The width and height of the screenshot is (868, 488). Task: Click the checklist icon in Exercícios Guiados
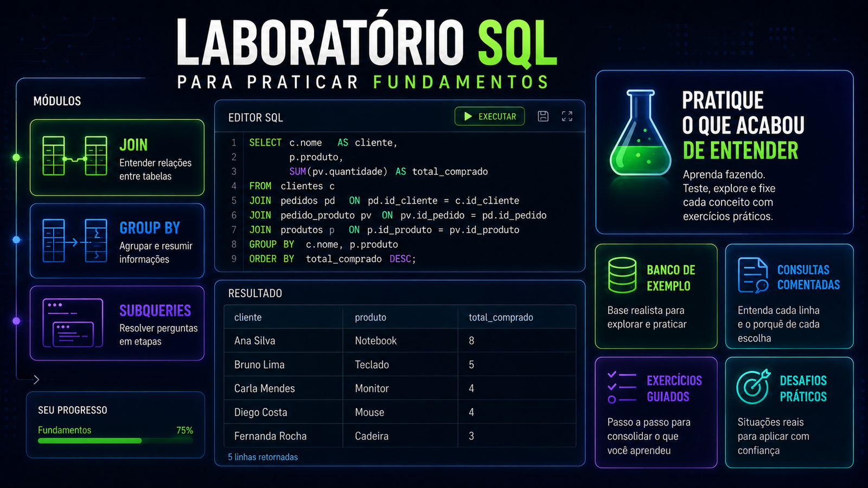(622, 387)
